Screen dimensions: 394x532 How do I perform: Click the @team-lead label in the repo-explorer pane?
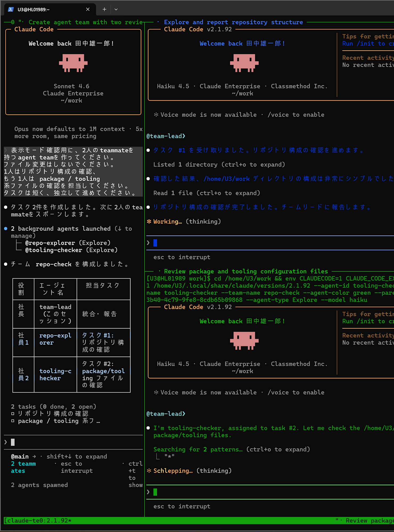click(x=166, y=136)
